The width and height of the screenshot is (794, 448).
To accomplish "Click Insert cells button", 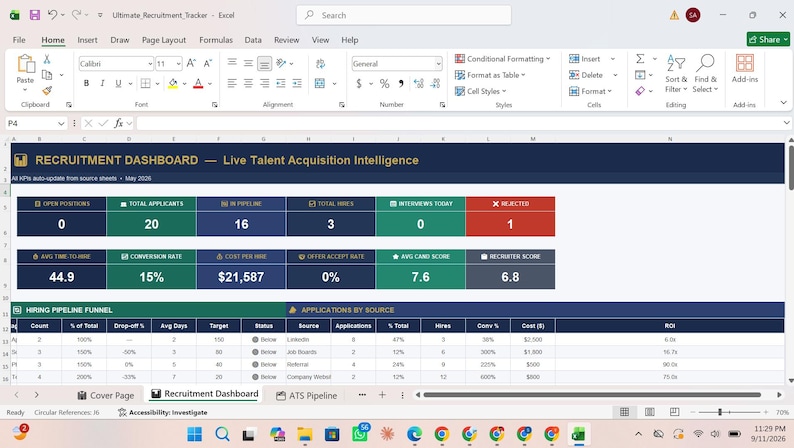I will [x=585, y=59].
